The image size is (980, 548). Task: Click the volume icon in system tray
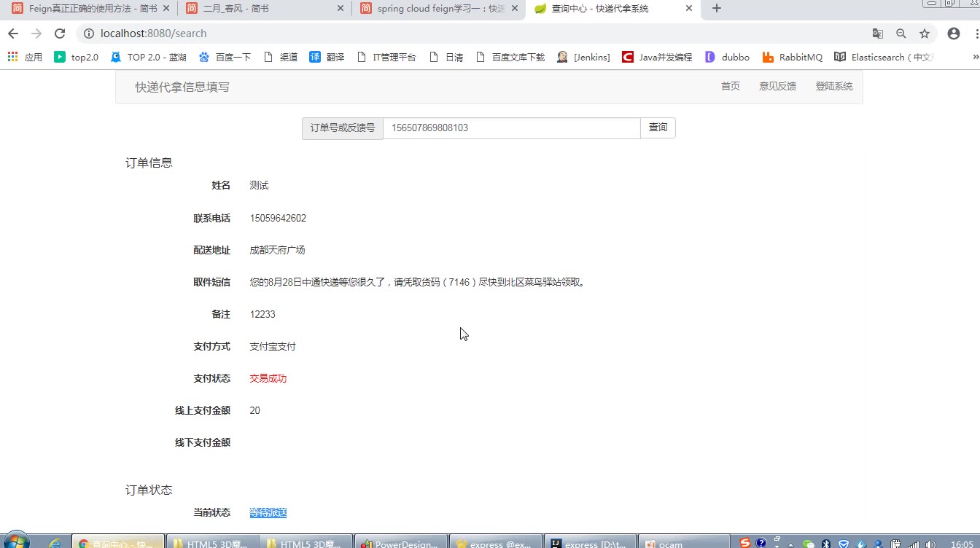(x=930, y=544)
